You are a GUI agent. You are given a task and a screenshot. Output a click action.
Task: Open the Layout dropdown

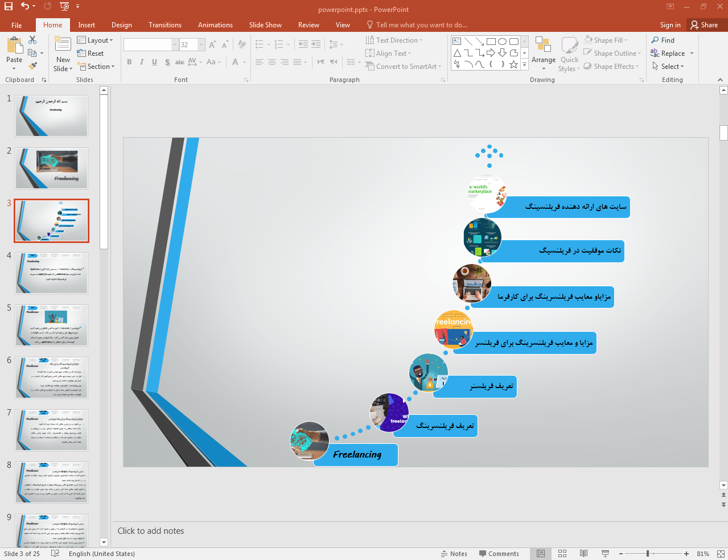tap(96, 40)
